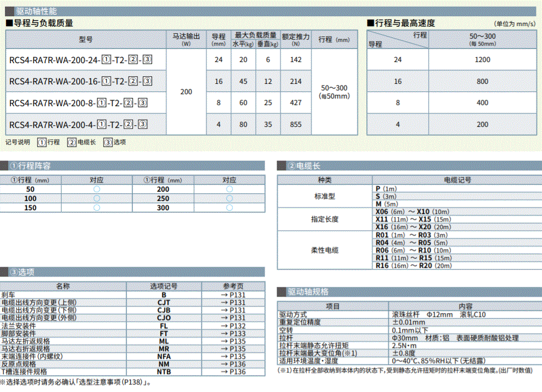The height and width of the screenshot is (392, 542).
Task: Click option code CJT
Action: click(163, 303)
